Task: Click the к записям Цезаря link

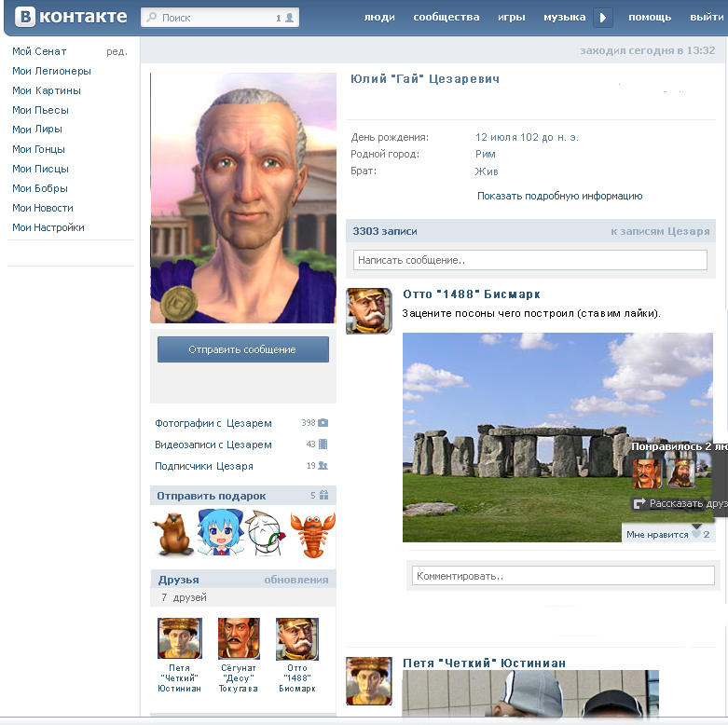Action: [660, 231]
